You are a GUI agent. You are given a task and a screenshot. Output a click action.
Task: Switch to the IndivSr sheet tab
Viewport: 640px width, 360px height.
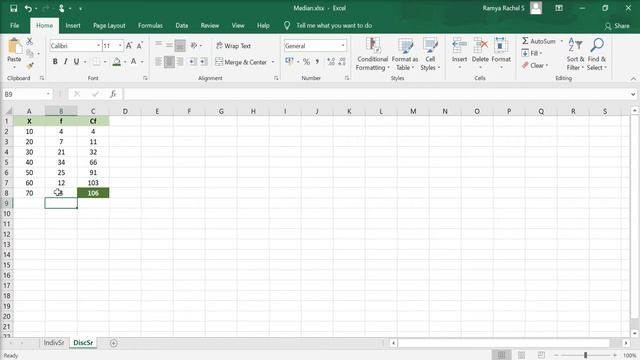click(54, 343)
